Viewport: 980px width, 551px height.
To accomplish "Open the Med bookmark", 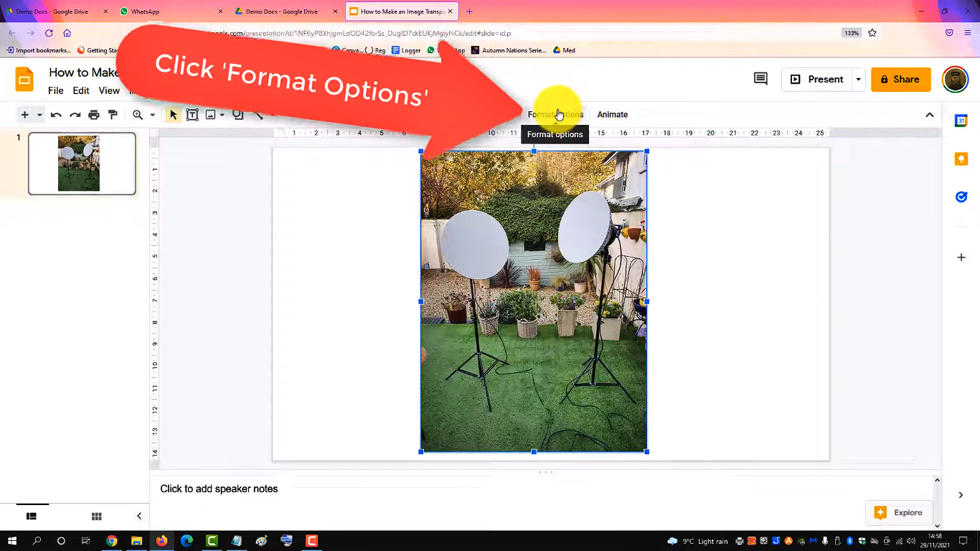I will click(564, 50).
